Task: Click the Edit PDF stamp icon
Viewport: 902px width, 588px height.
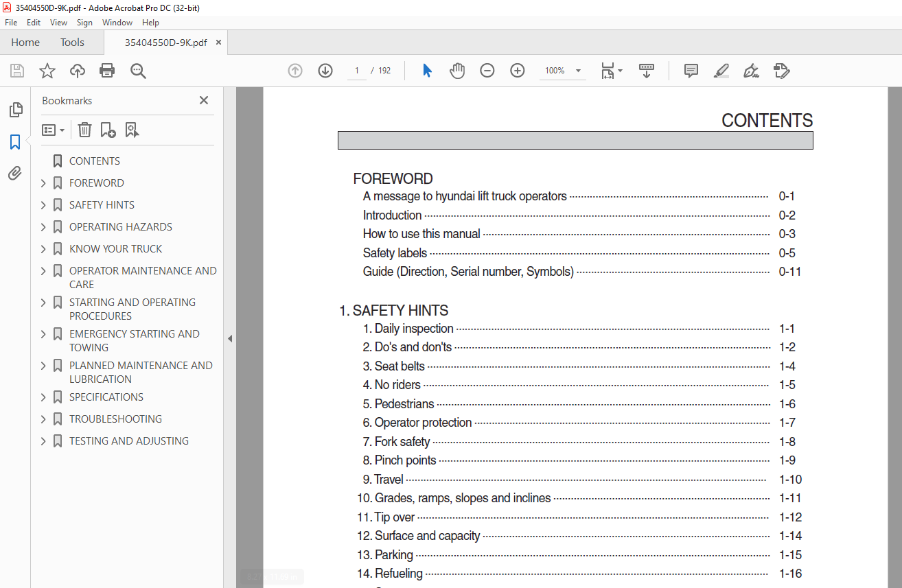Action: point(781,71)
